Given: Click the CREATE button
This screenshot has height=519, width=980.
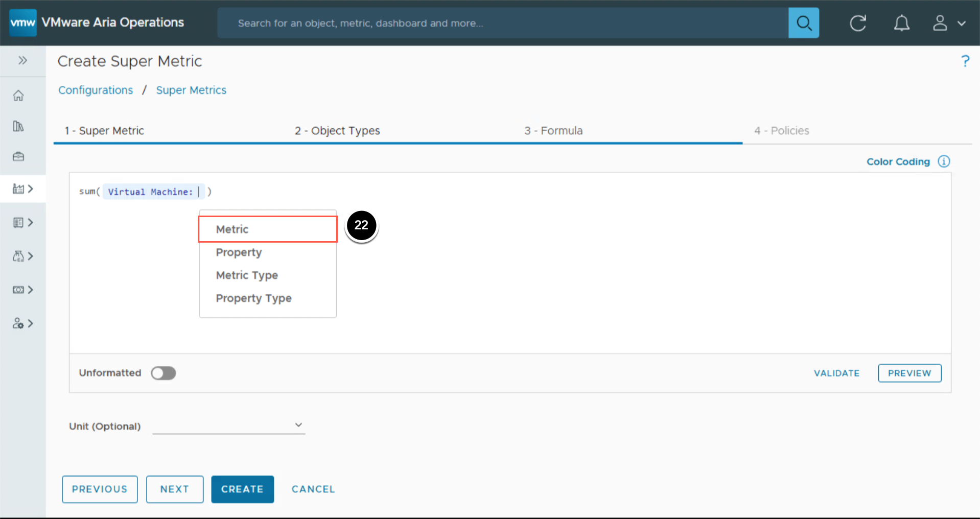Looking at the screenshot, I should (x=242, y=489).
